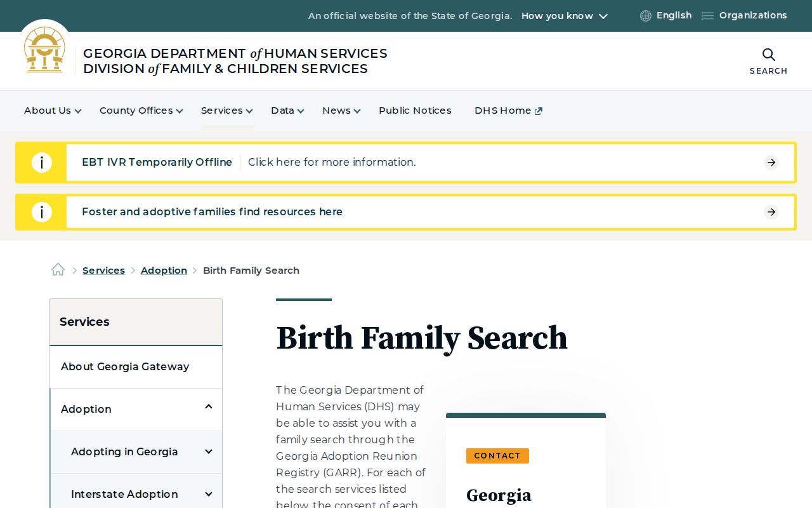The image size is (812, 508).
Task: Open the Services navigation menu
Action: (227, 110)
